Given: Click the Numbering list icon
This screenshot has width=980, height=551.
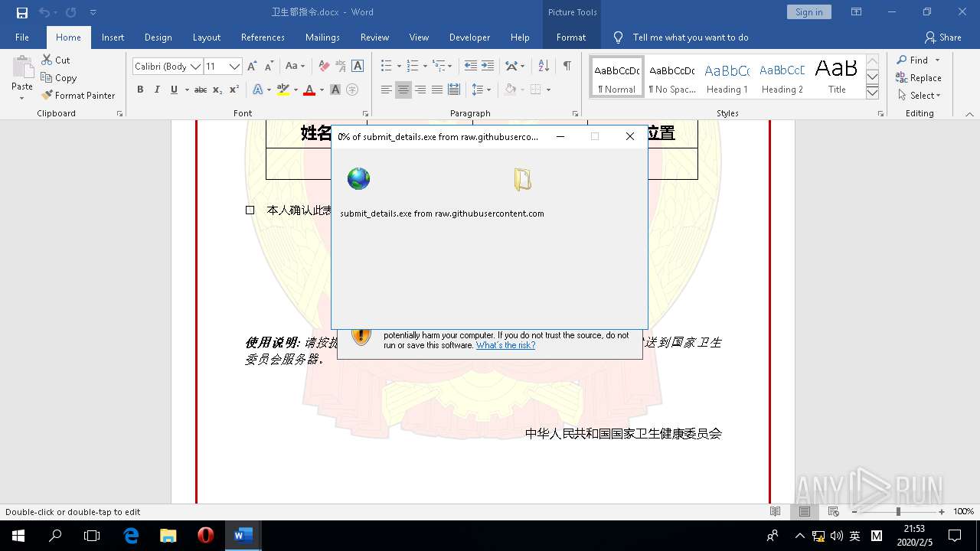Looking at the screenshot, I should 413,67.
